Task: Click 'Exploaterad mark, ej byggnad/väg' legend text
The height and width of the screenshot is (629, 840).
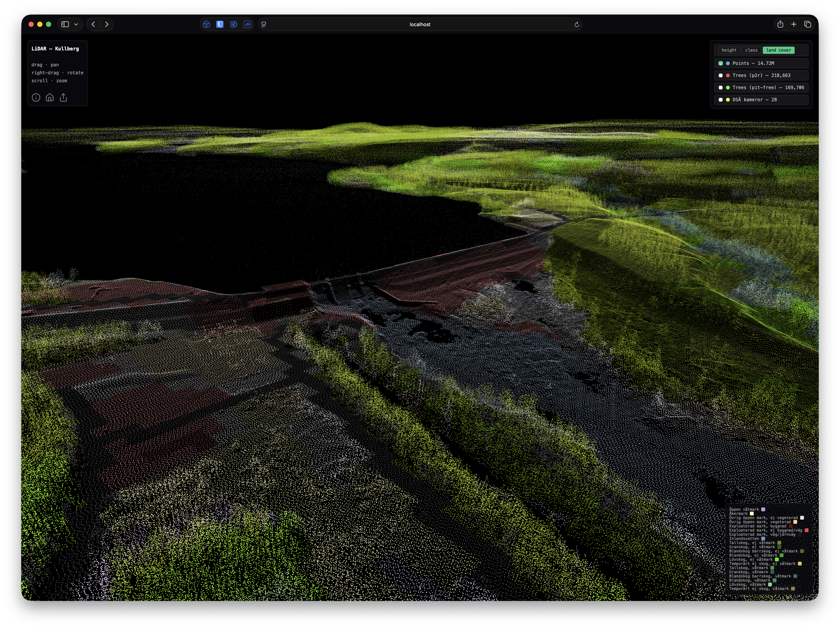Action: tap(766, 530)
